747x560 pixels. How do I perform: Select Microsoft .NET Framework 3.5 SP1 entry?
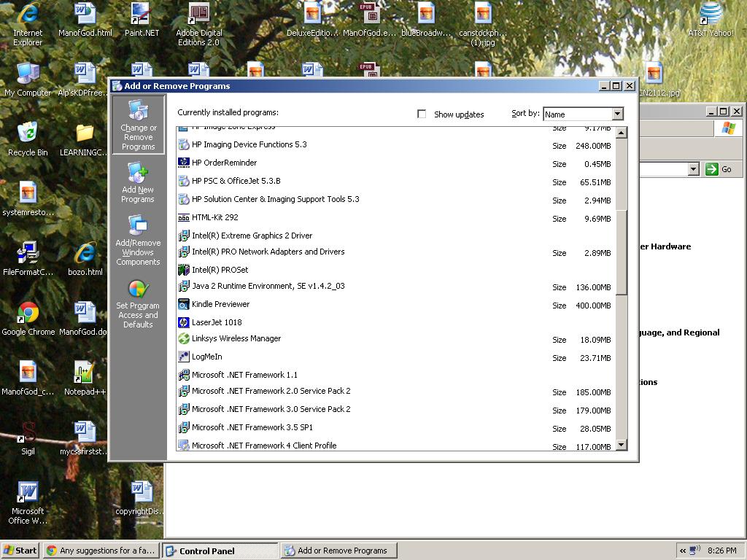(395, 427)
